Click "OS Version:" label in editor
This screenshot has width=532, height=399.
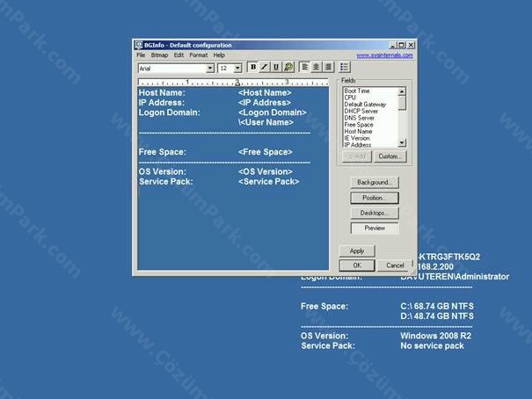(162, 171)
